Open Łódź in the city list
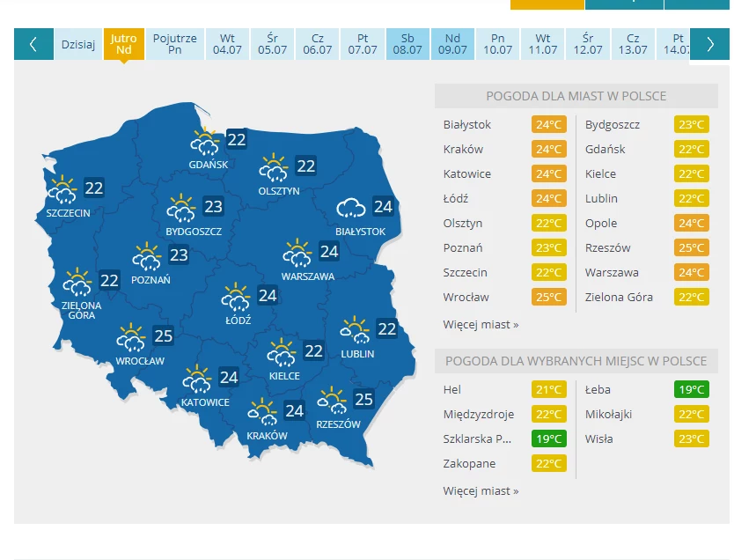 (456, 198)
